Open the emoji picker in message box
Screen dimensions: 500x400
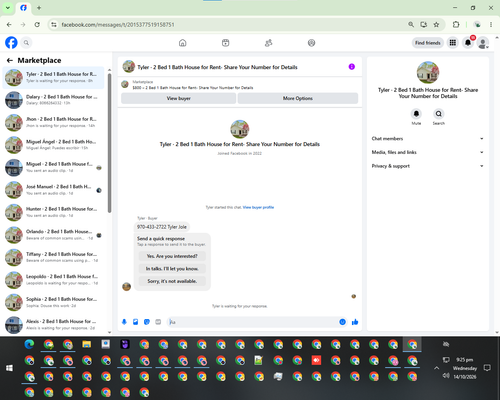342,322
